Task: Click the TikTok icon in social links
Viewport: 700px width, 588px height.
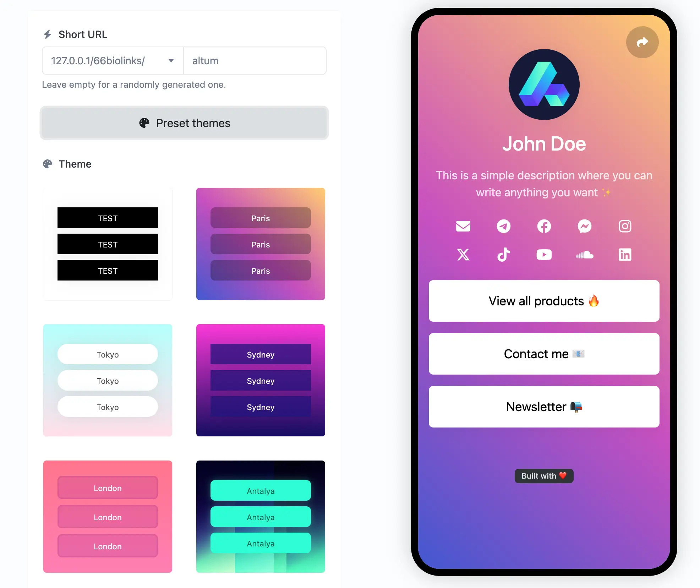Action: point(503,254)
